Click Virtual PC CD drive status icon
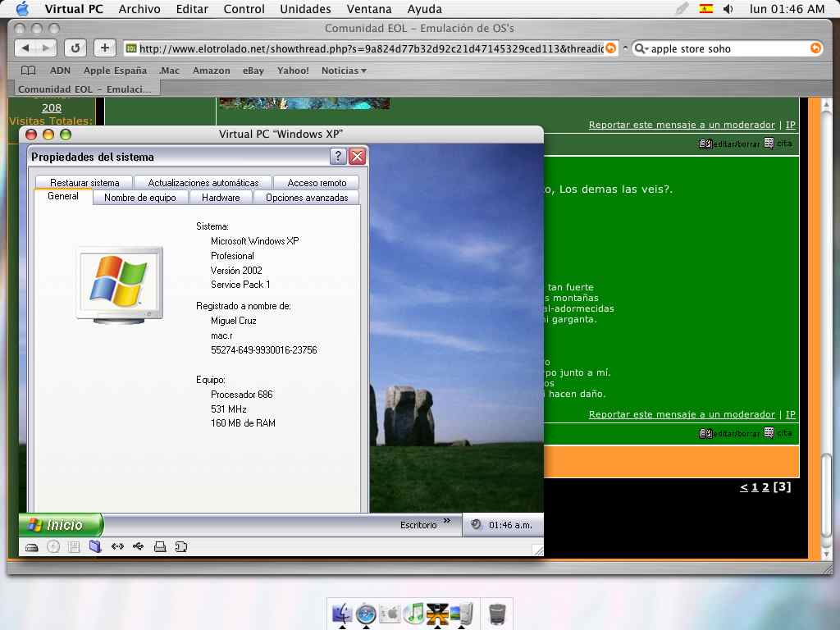This screenshot has height=630, width=840. [x=53, y=546]
